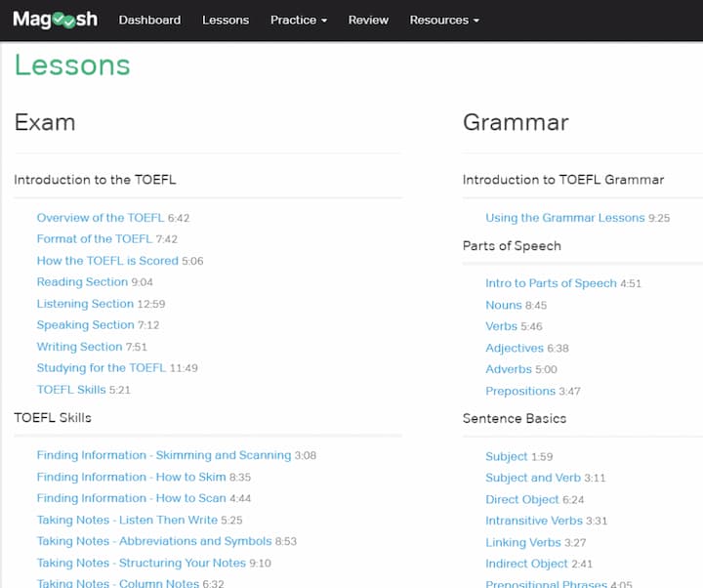Open the Verbs lesson
This screenshot has height=588, width=703.
pyautogui.click(x=501, y=326)
